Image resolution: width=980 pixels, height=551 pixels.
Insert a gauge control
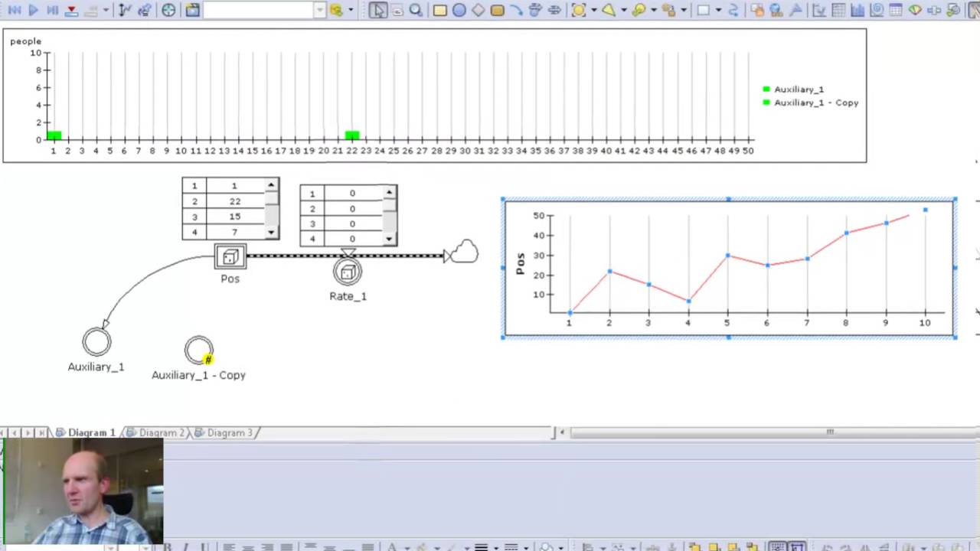click(x=915, y=10)
